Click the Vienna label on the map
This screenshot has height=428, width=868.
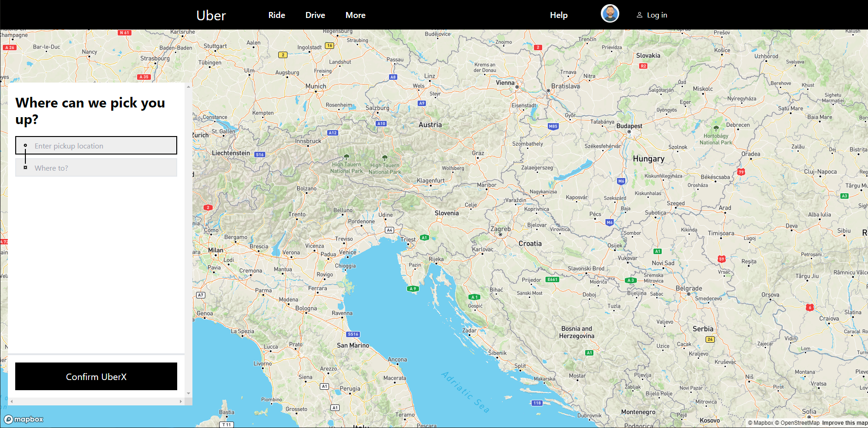pyautogui.click(x=505, y=83)
